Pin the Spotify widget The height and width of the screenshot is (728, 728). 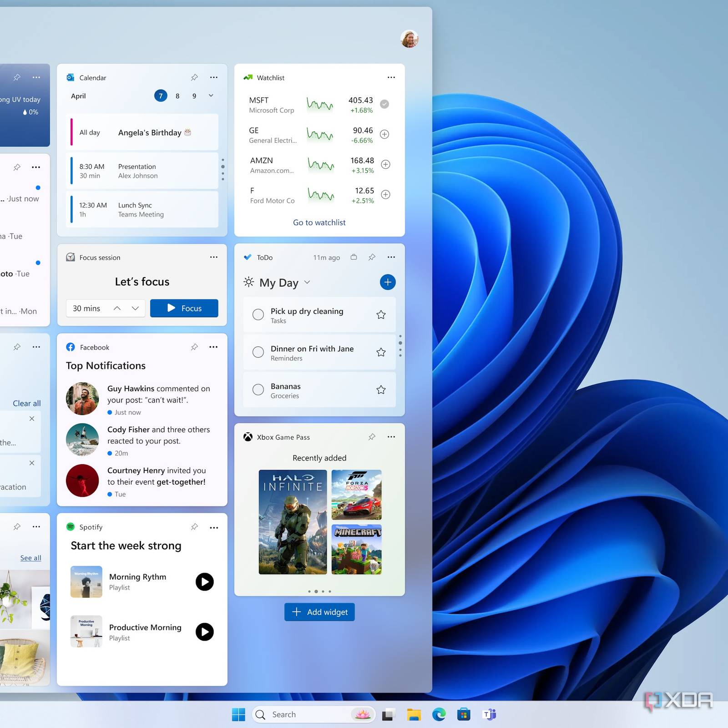[194, 527]
